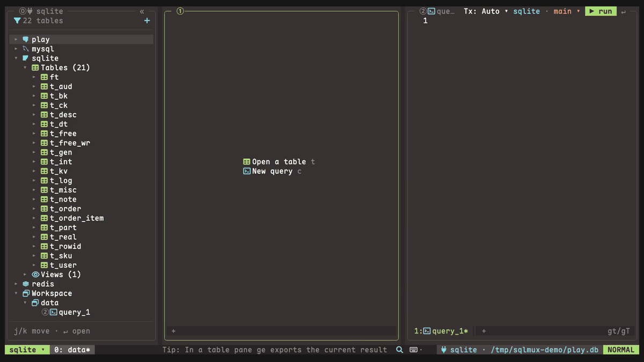This screenshot has width=644, height=362.
Task: Open the sqlite connection dropdown in status bar
Action: pyautogui.click(x=27, y=350)
